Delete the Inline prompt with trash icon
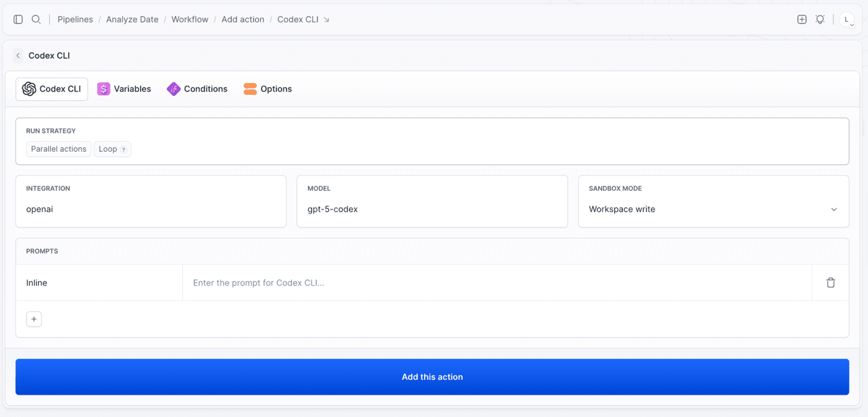The width and height of the screenshot is (868, 417). point(831,283)
